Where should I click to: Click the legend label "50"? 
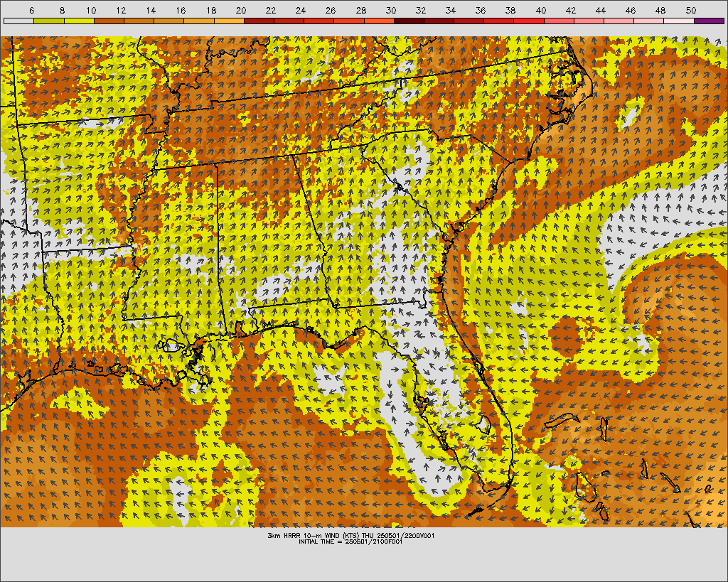click(x=691, y=10)
